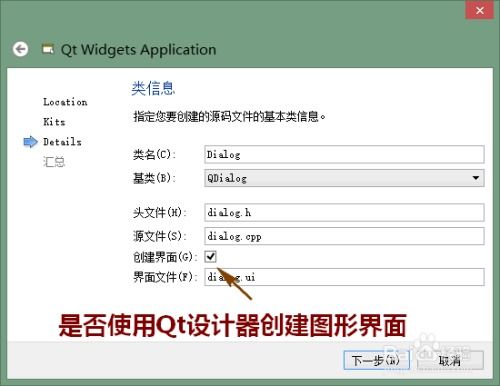Open the 基类(B) QDialog dropdown
The height and width of the screenshot is (386, 500).
pyautogui.click(x=344, y=178)
